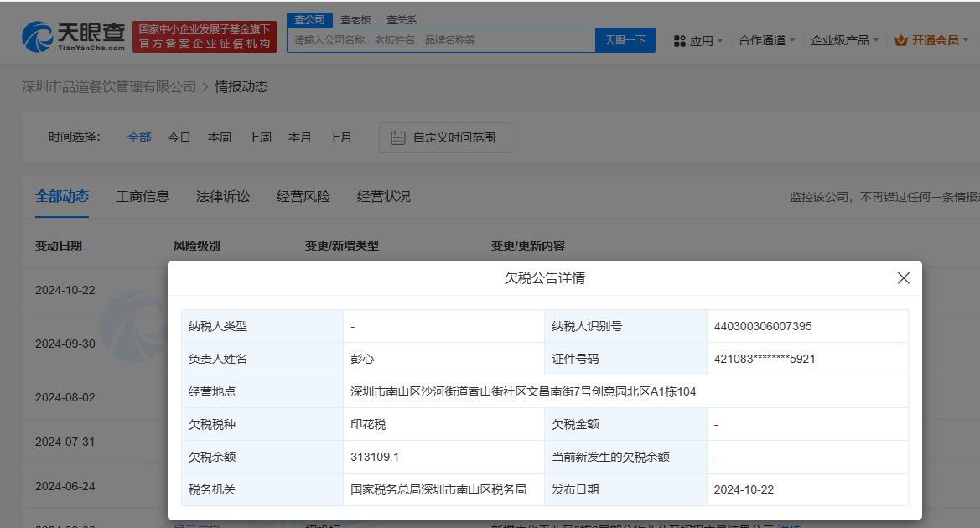The width and height of the screenshot is (980, 528).
Task: Open the 经营风险 tab
Action: (x=303, y=196)
